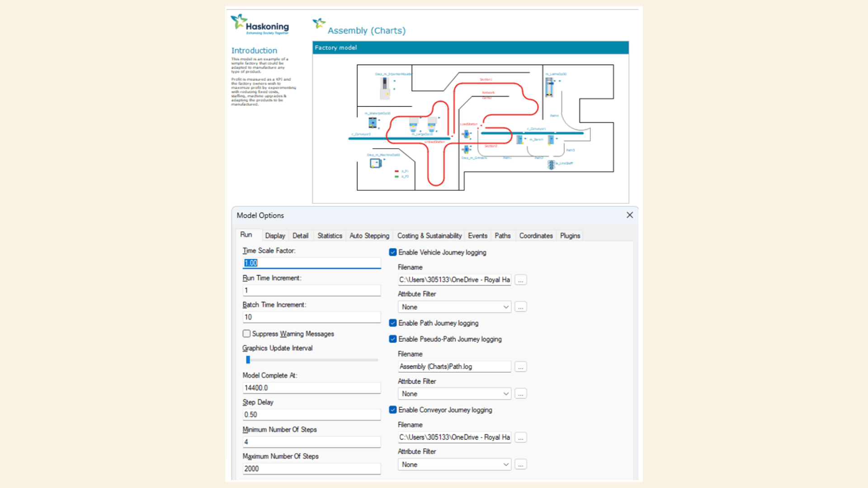Viewport: 868px width, 488px height.
Task: Expand Vehicle Journey Attribute Filter dropdown
Action: coord(455,307)
